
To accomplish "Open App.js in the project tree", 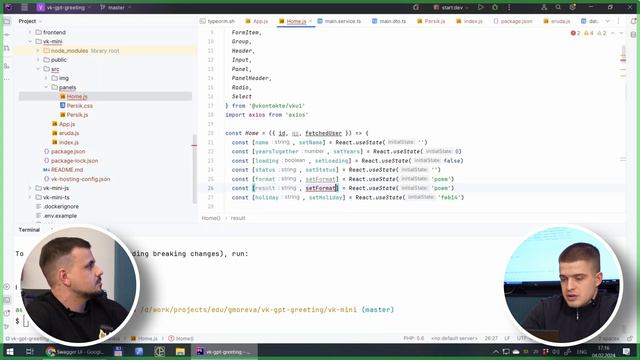I will pos(67,124).
